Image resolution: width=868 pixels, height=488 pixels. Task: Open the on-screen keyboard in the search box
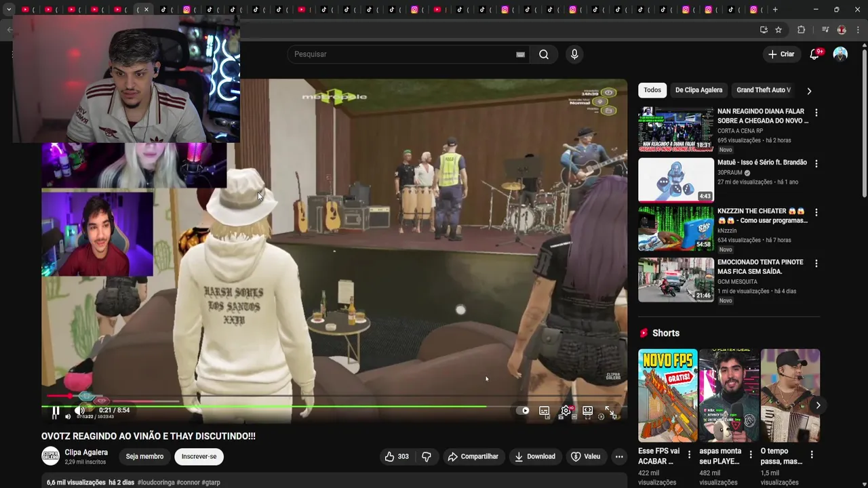click(x=520, y=54)
